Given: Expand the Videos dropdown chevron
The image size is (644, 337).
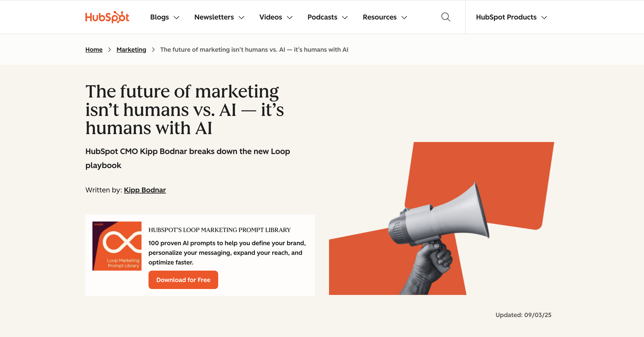Looking at the screenshot, I should [x=290, y=18].
